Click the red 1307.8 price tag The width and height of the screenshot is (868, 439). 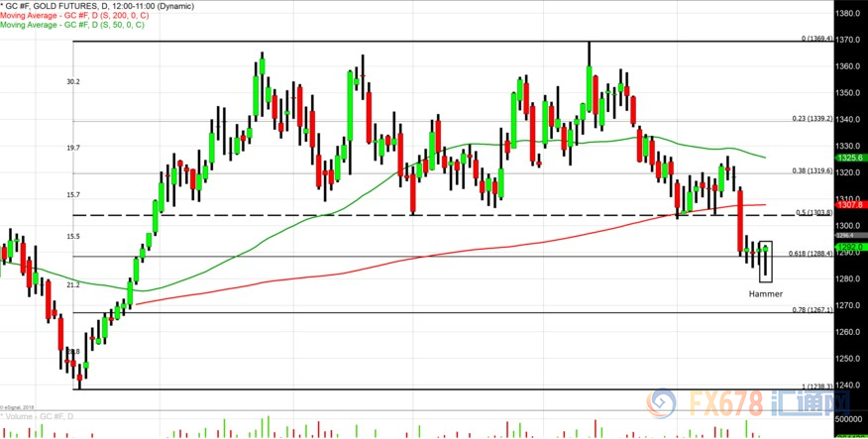[848, 205]
